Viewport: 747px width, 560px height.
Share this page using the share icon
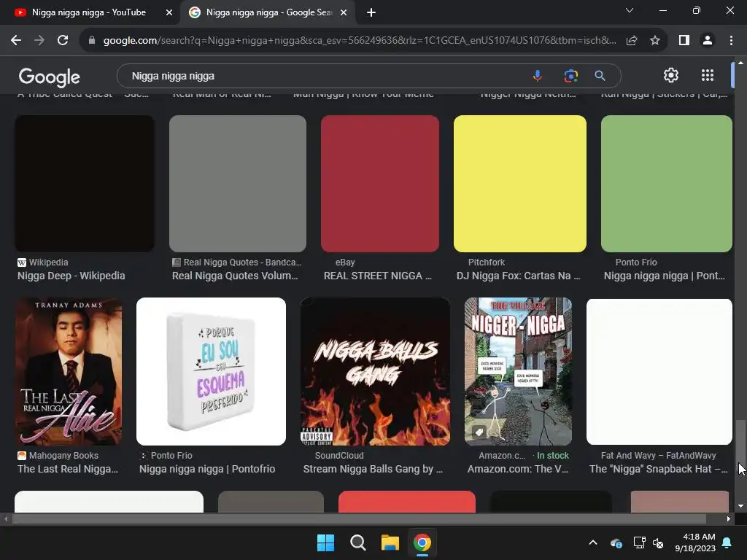[632, 41]
